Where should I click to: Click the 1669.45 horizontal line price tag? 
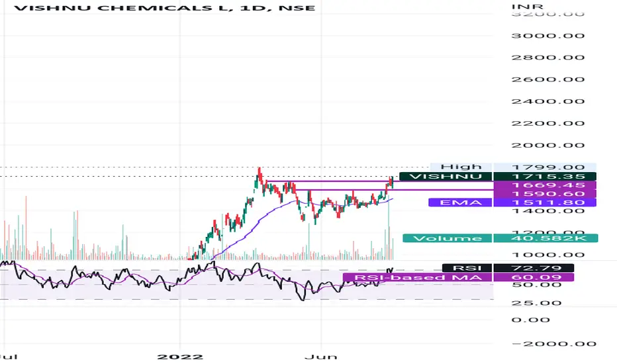click(545, 185)
